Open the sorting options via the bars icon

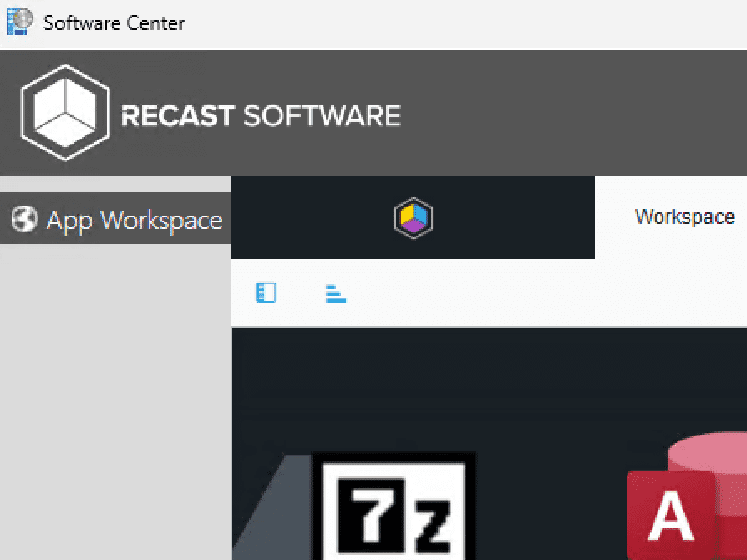coord(334,293)
